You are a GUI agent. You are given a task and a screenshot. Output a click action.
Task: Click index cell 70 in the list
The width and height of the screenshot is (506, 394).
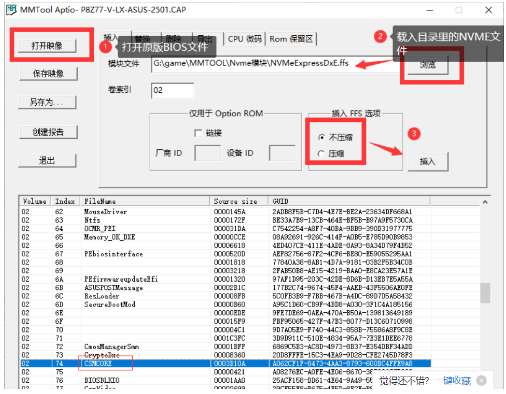[59, 330]
